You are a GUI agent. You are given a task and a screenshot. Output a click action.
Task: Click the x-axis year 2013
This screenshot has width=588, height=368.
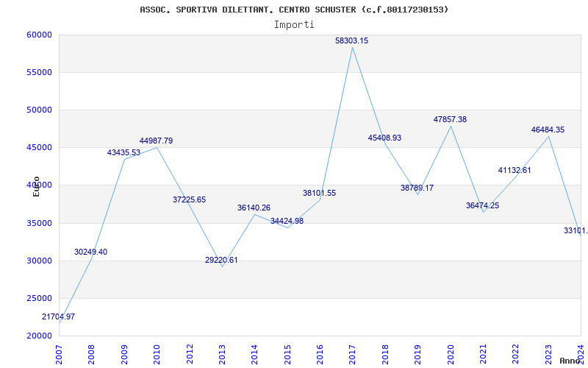click(x=222, y=354)
